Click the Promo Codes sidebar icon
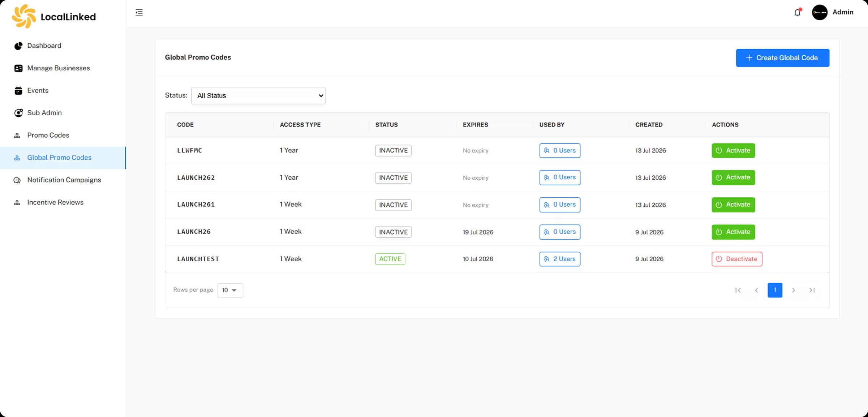This screenshot has height=417, width=868. [17, 136]
